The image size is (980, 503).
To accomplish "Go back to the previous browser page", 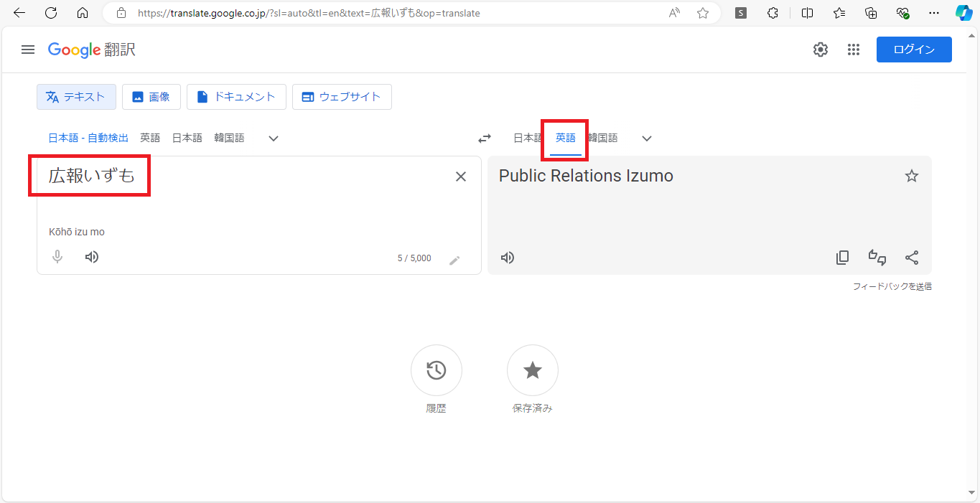I will coord(19,13).
